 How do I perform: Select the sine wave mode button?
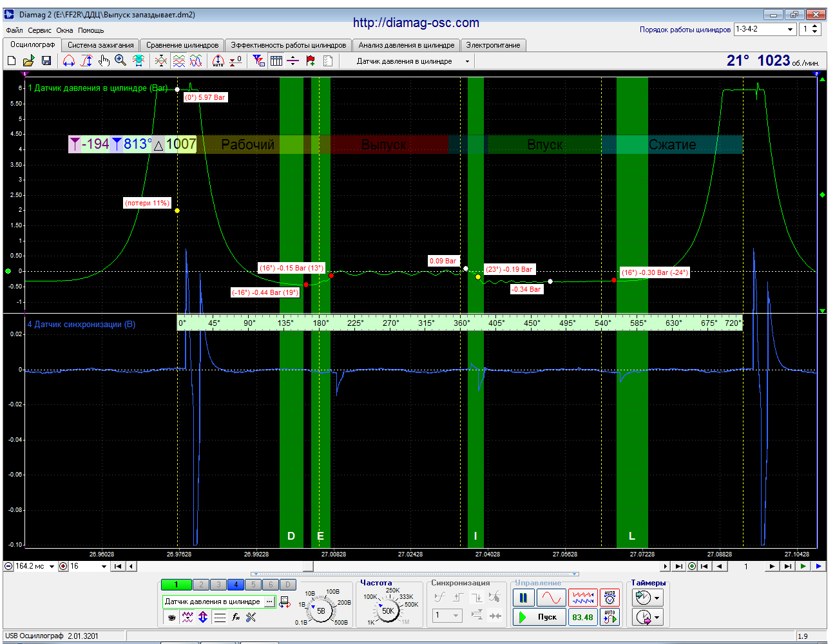[552, 598]
